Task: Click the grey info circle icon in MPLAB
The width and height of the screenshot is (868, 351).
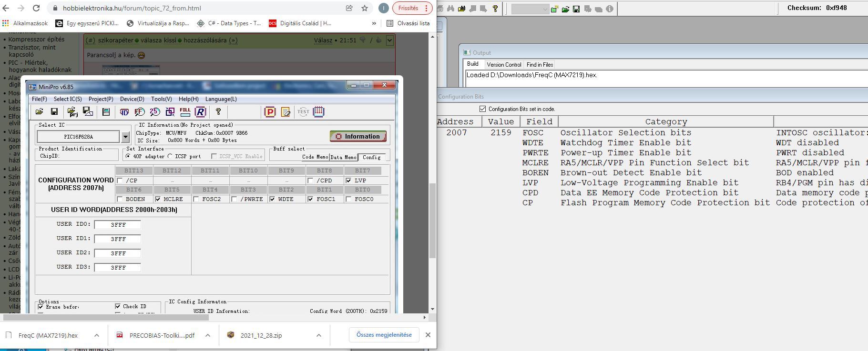Action: pyautogui.click(x=610, y=9)
